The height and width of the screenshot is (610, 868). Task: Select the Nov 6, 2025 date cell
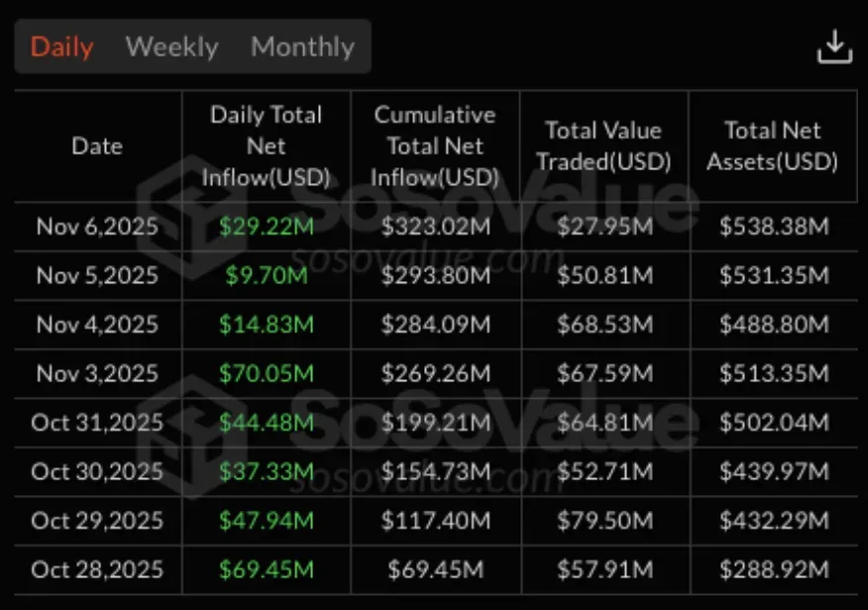click(x=97, y=227)
